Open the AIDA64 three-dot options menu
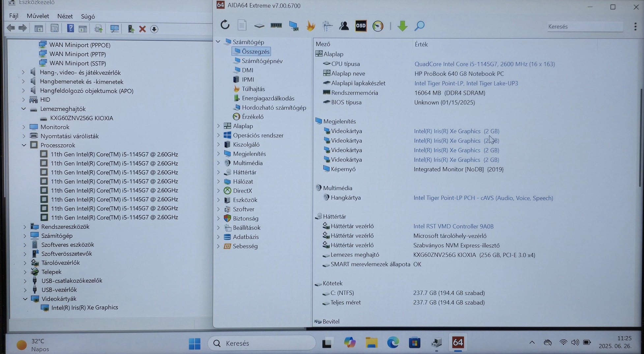 [x=635, y=26]
